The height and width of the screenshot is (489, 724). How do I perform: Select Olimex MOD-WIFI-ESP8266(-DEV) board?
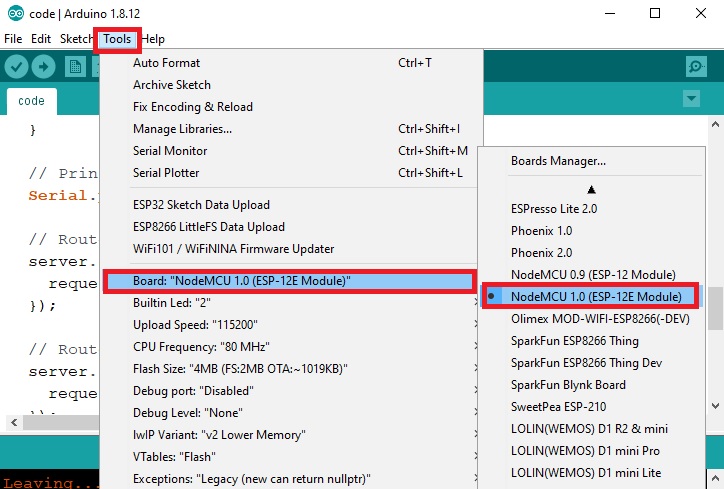click(592, 319)
